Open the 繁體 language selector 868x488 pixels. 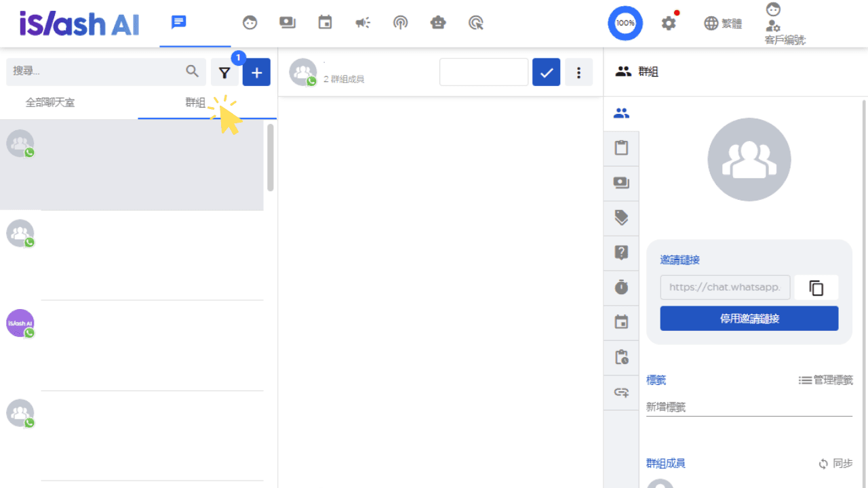(x=723, y=24)
